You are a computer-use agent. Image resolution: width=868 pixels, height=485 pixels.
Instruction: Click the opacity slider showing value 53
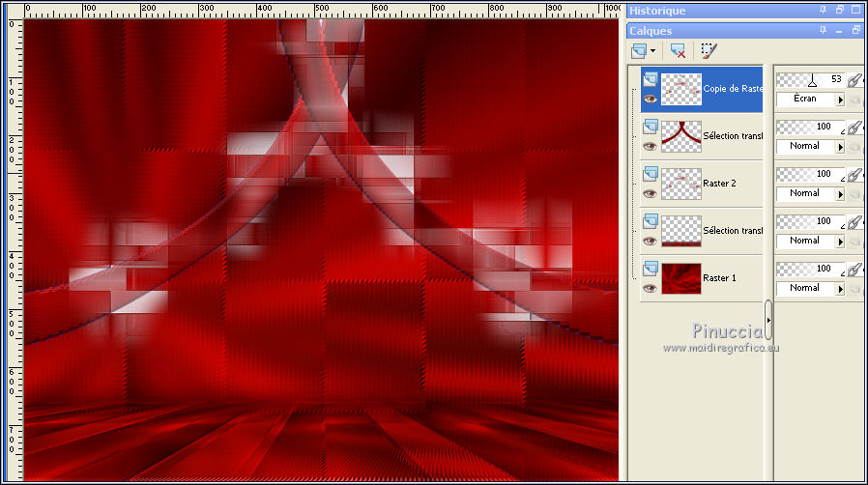point(811,80)
